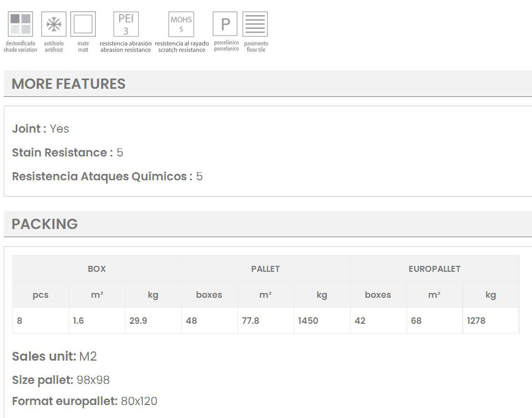This screenshot has width=532, height=418.
Task: Click the antifrost snowflake icon
Action: pyautogui.click(x=54, y=24)
